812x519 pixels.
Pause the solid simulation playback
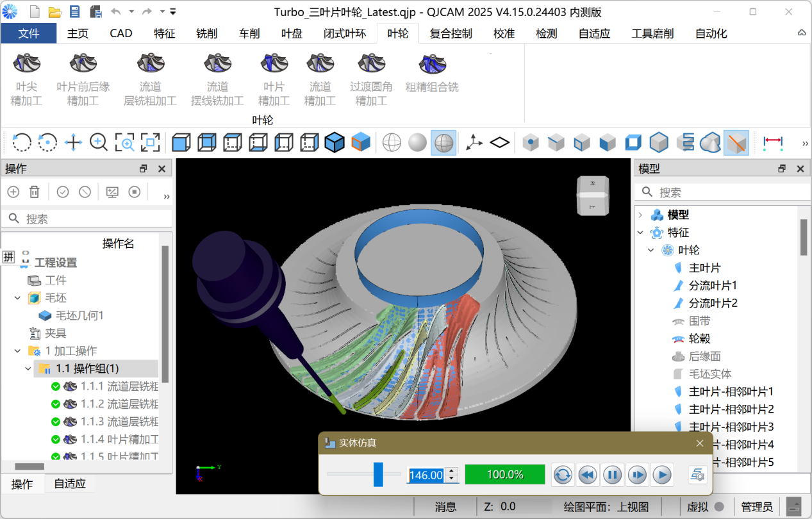pos(612,475)
